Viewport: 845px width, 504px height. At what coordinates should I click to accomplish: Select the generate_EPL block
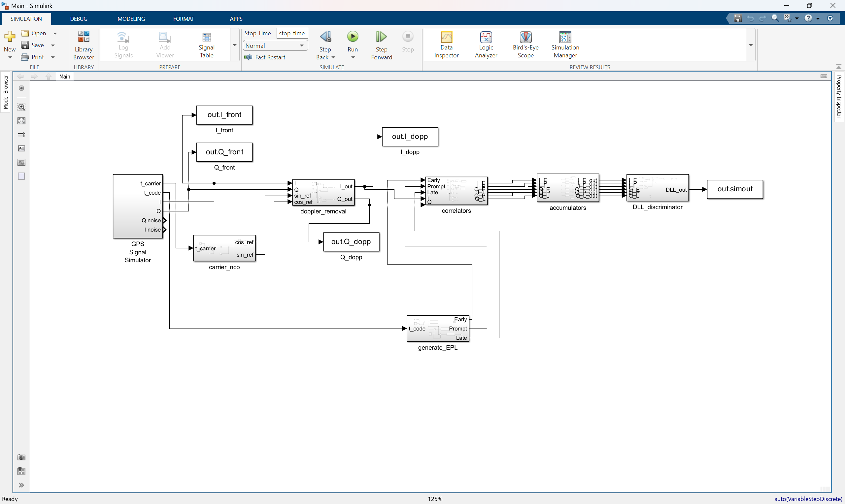click(x=438, y=329)
